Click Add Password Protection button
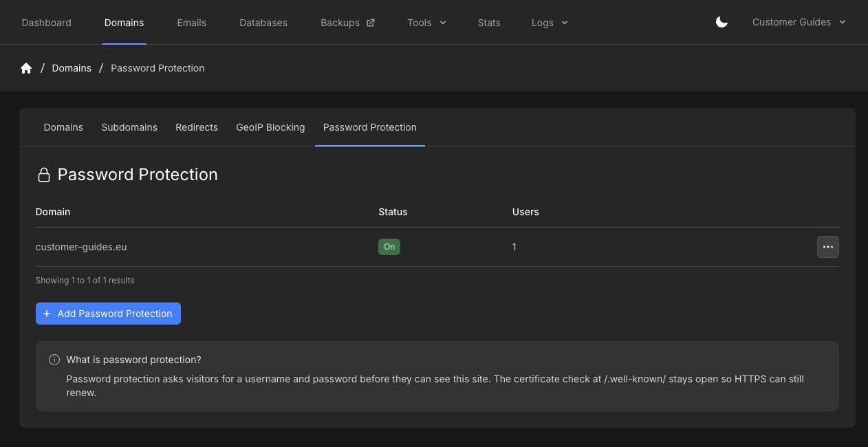The image size is (868, 447). pos(108,314)
